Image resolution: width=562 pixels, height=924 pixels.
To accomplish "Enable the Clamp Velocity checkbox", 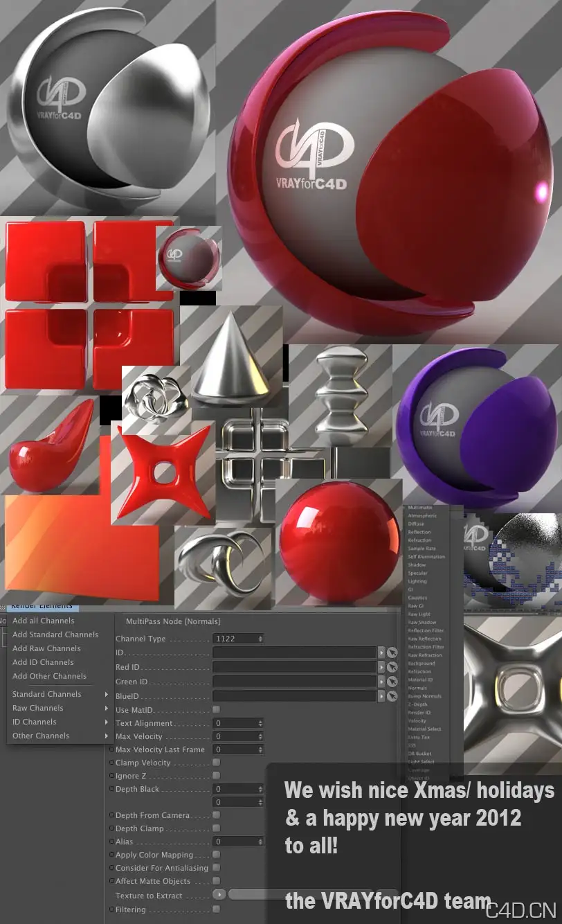I will 217,763.
